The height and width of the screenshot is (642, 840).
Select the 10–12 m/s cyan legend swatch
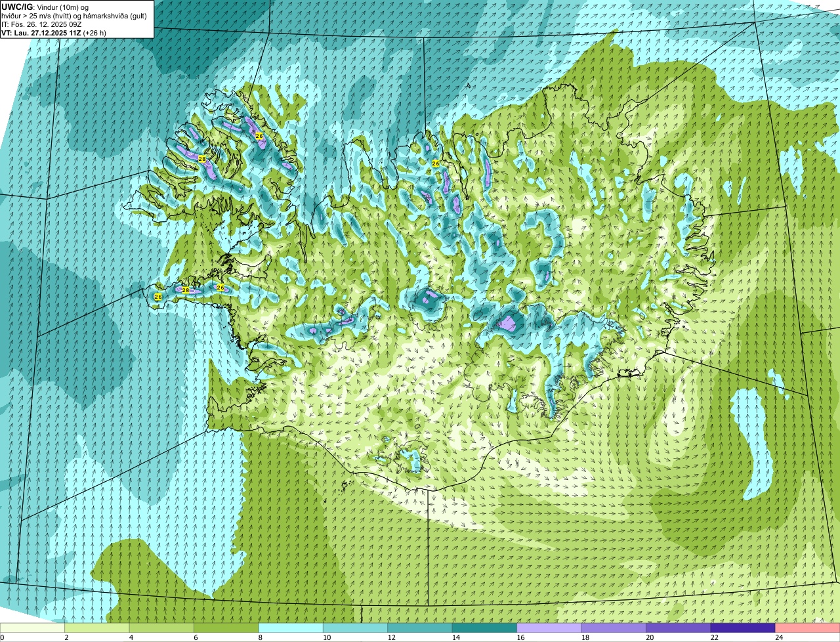pyautogui.click(x=356, y=628)
